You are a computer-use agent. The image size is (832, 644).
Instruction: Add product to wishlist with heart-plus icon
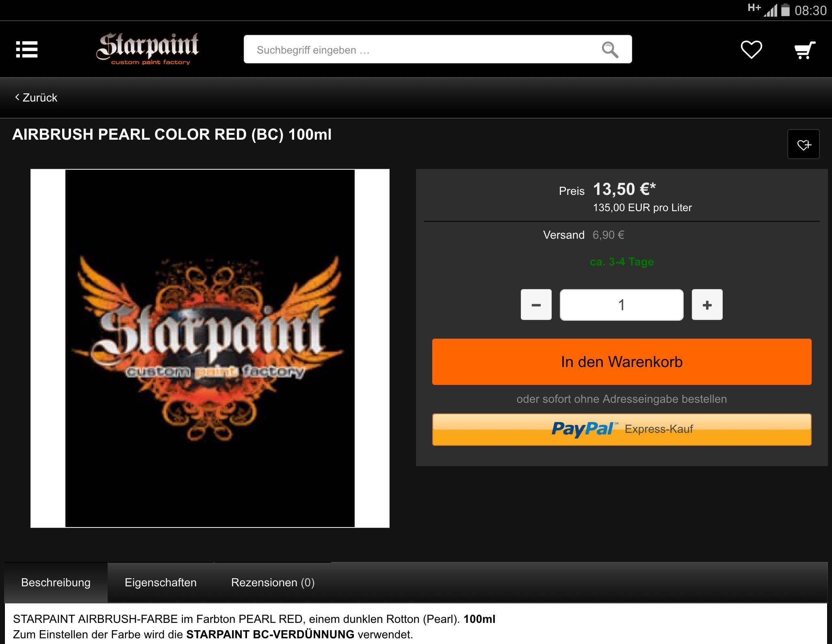(803, 144)
